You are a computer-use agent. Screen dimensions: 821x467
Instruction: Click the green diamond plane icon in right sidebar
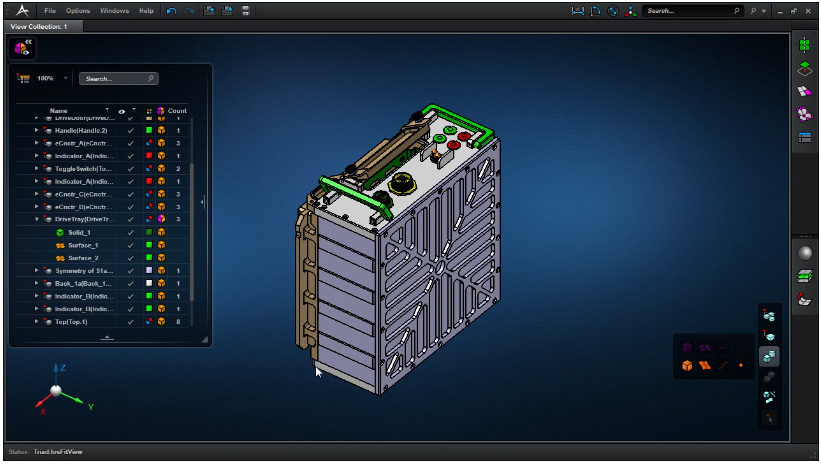pos(805,69)
